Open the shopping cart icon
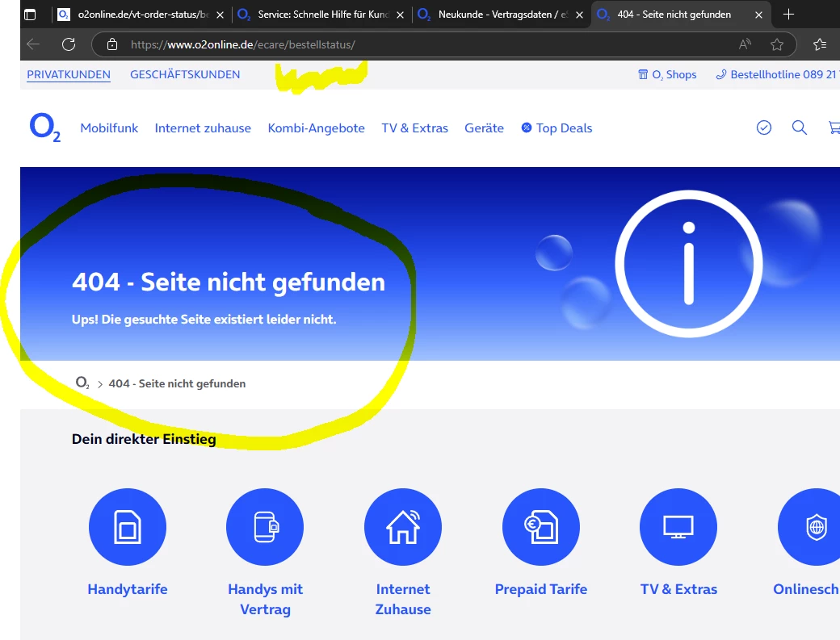 pyautogui.click(x=834, y=128)
